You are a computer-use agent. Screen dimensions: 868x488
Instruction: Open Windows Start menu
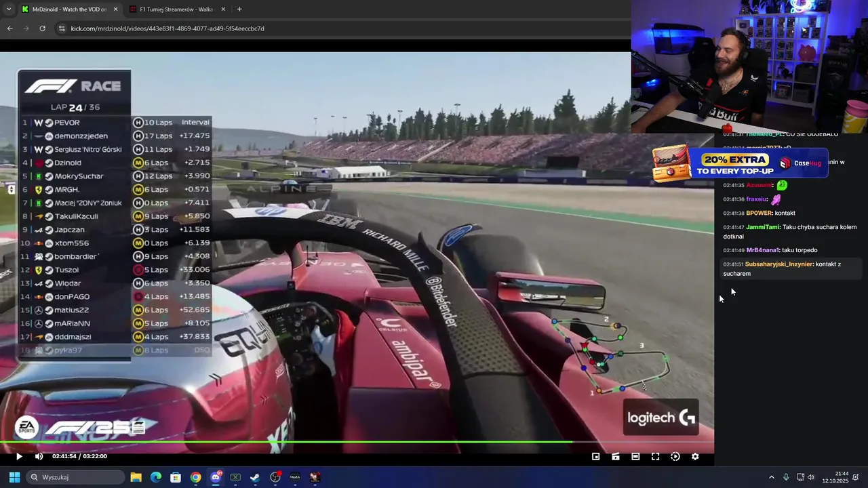coord(14,477)
